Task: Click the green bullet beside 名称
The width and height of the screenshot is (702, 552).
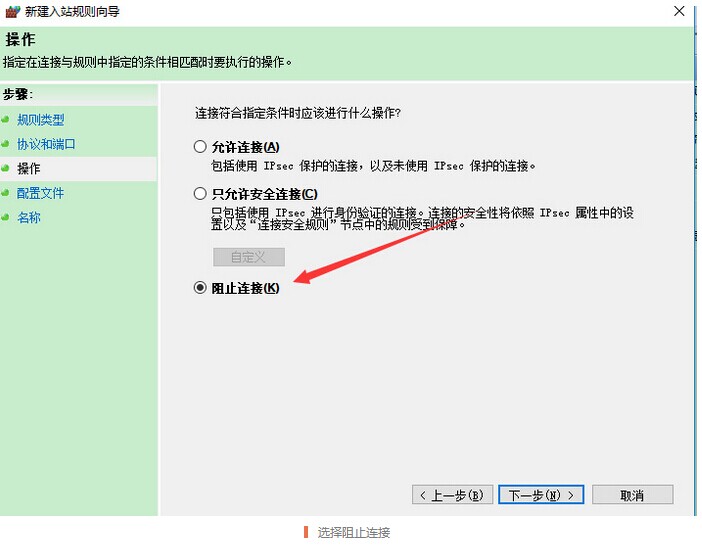Action: (x=5, y=217)
